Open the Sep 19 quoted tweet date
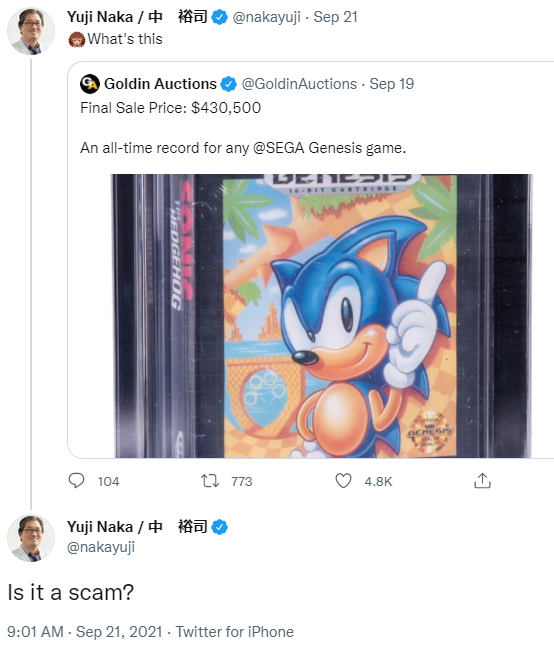Image resolution: width=554 pixels, height=647 pixels. coord(391,84)
